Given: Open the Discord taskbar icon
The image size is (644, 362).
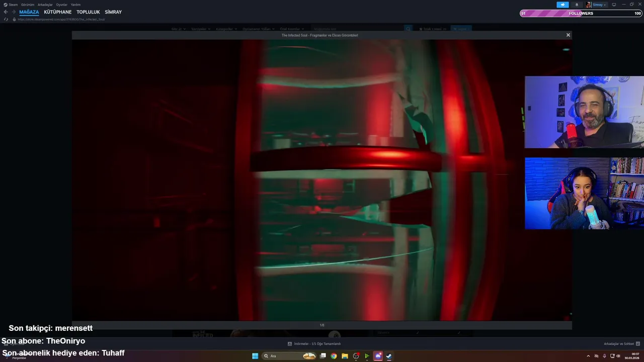Looking at the screenshot, I should tap(378, 356).
